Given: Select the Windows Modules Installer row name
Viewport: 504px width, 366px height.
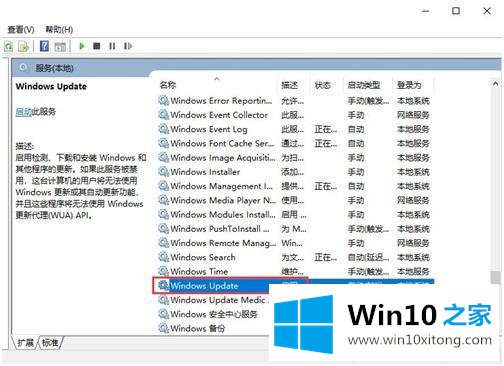Looking at the screenshot, I should 223,214.
